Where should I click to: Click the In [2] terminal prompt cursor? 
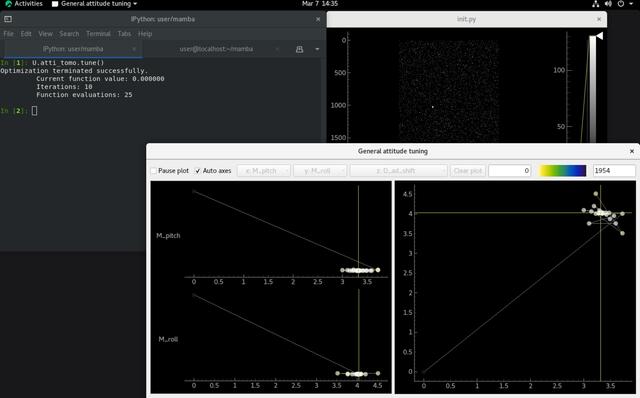(34, 111)
